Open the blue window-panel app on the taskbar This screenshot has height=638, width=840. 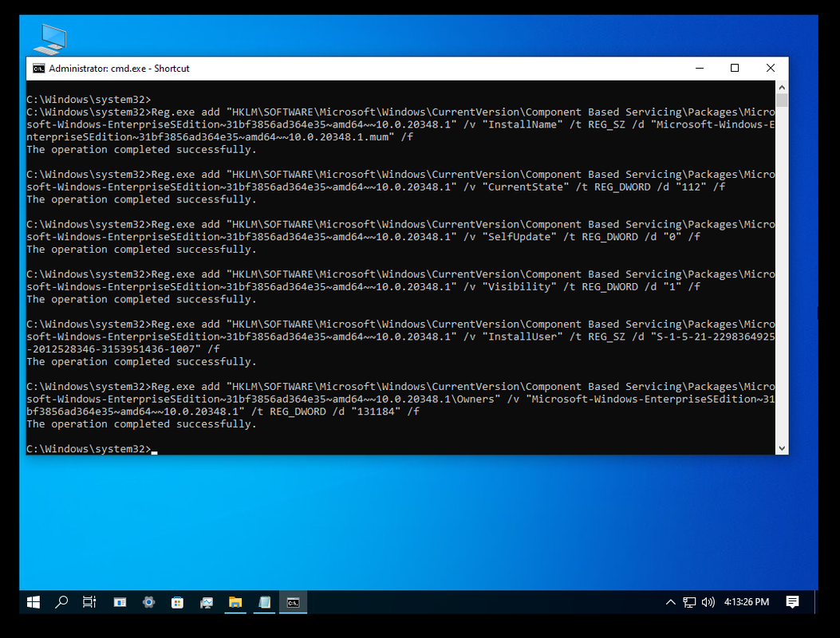coord(120,602)
